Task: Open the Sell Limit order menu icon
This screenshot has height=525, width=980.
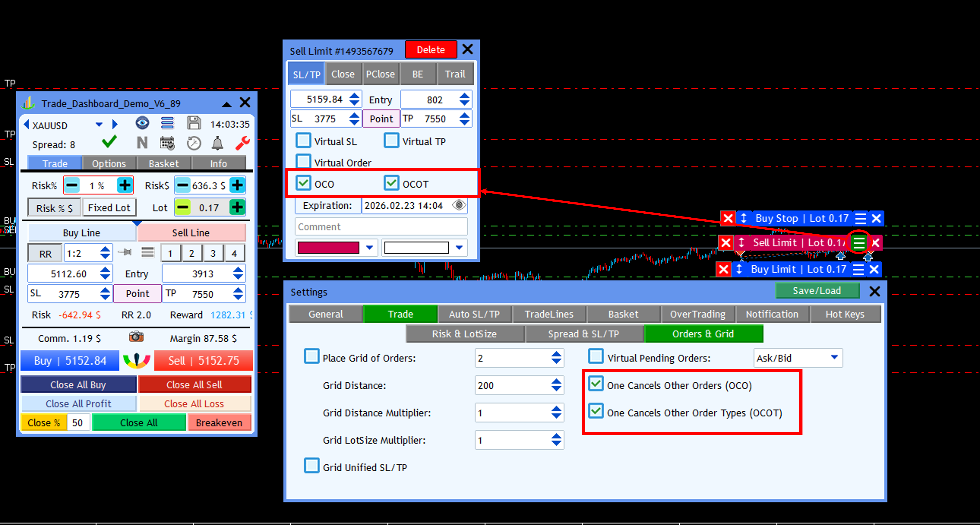Action: 859,242
